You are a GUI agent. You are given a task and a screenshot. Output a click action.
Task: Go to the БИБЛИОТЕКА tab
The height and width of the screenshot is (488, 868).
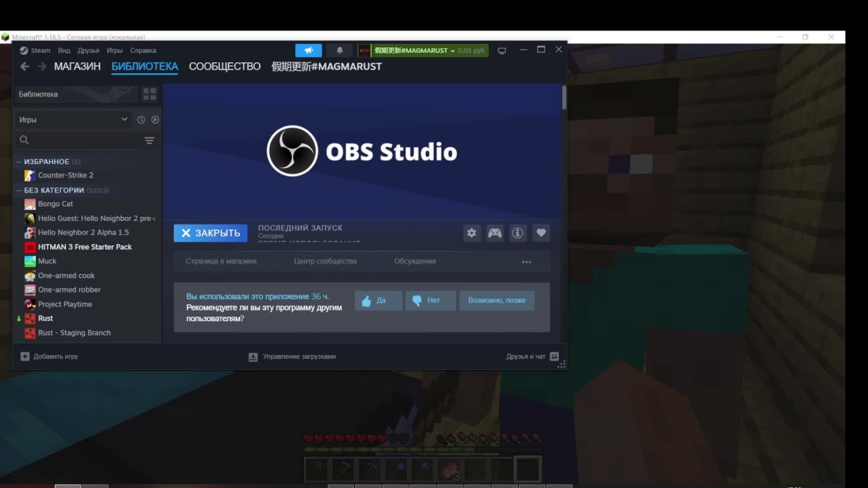point(144,66)
